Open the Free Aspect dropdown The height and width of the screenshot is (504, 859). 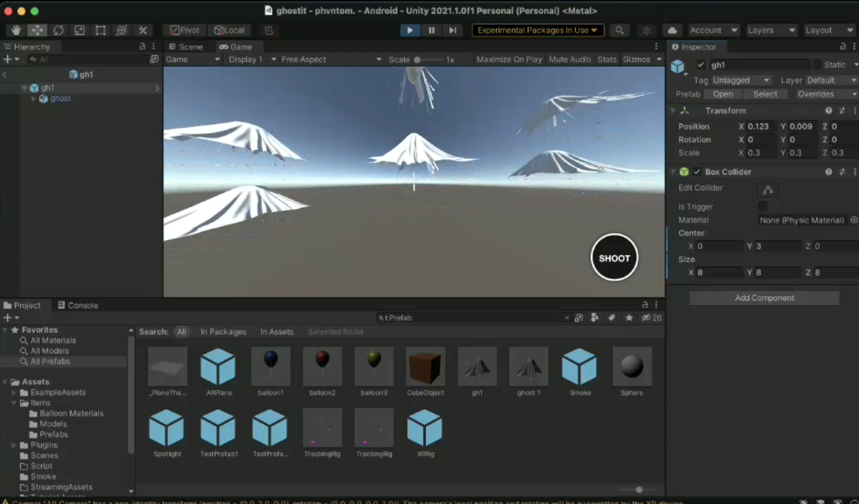(x=330, y=59)
